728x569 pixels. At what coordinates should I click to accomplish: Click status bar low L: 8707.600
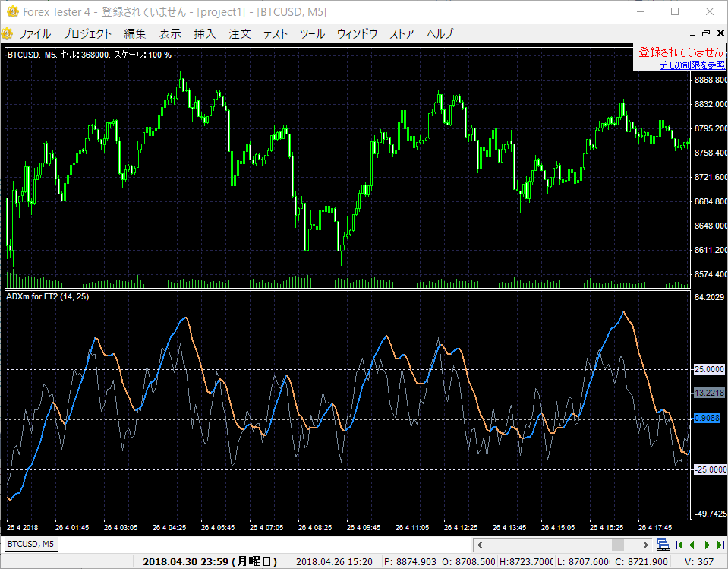584,561
